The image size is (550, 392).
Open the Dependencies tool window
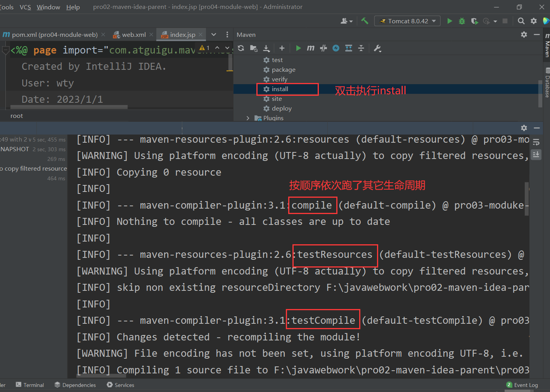[x=75, y=385]
